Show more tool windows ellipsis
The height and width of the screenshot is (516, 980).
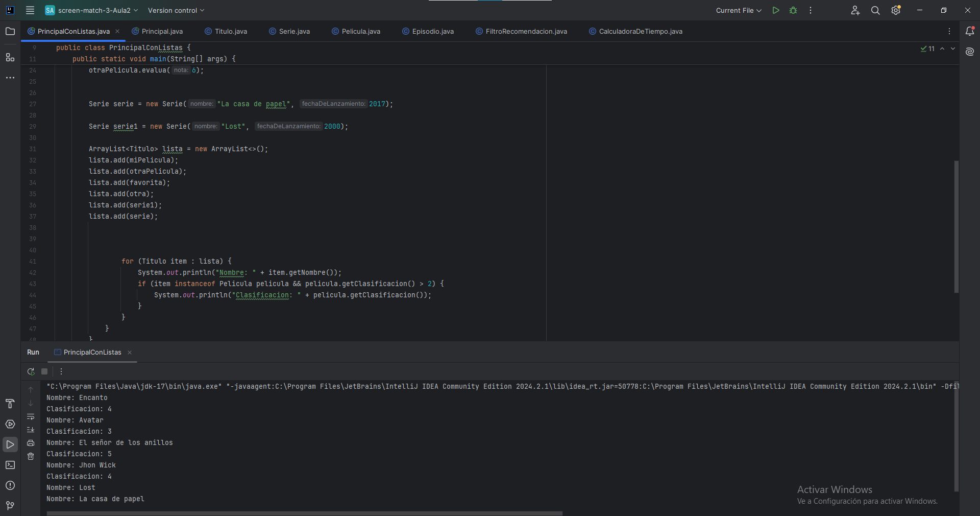[10, 78]
